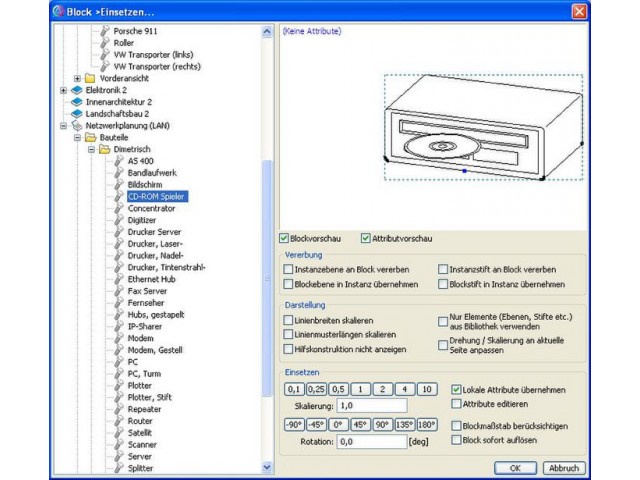Select the PC, Turm entry
Image resolution: width=640 pixels, height=480 pixels.
[144, 373]
